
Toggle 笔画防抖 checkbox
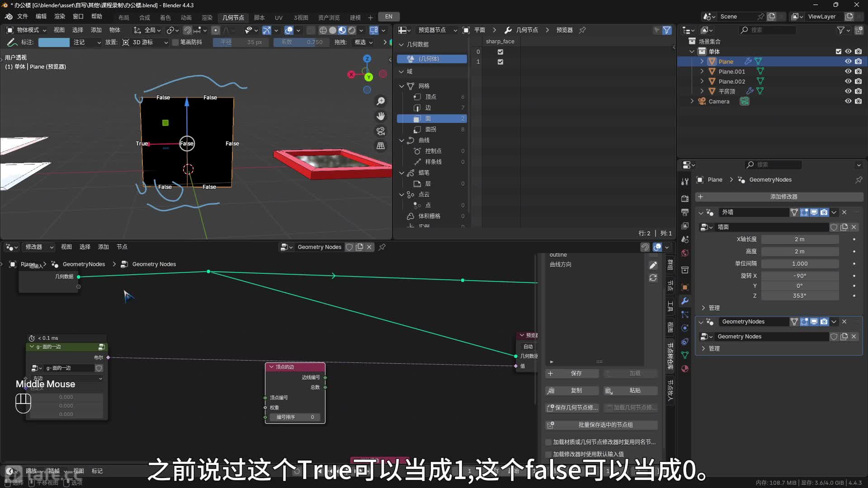click(x=175, y=42)
